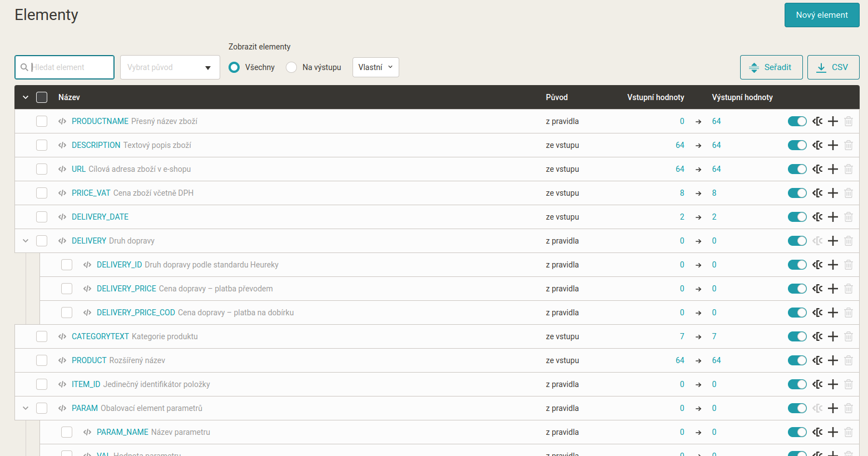This screenshot has height=456, width=868.
Task: Tick the checkbox for PRODUCT row
Action: (42, 360)
